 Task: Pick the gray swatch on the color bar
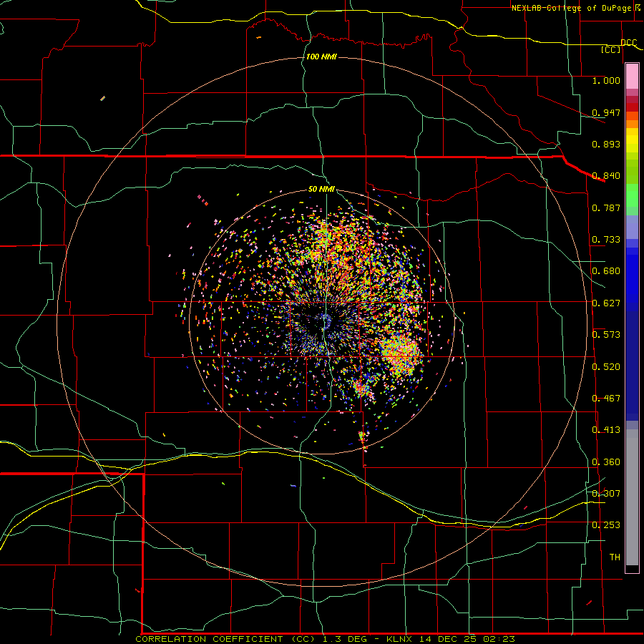[632, 497]
